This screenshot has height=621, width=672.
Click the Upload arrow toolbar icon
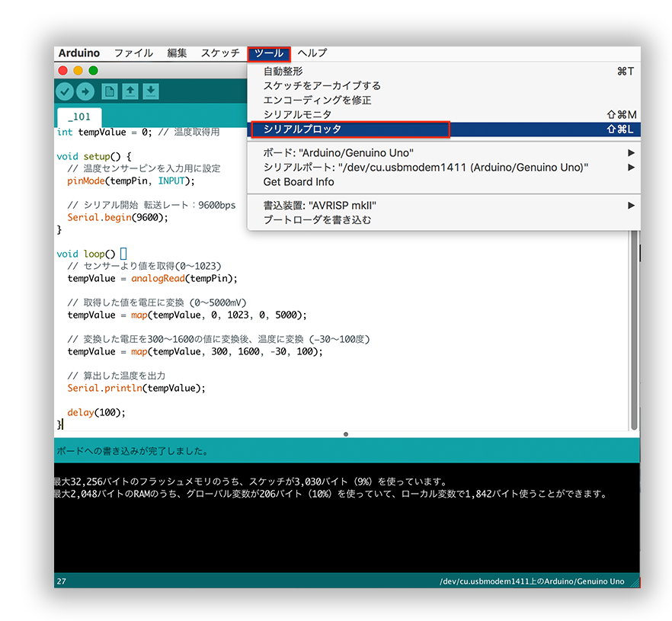(85, 91)
